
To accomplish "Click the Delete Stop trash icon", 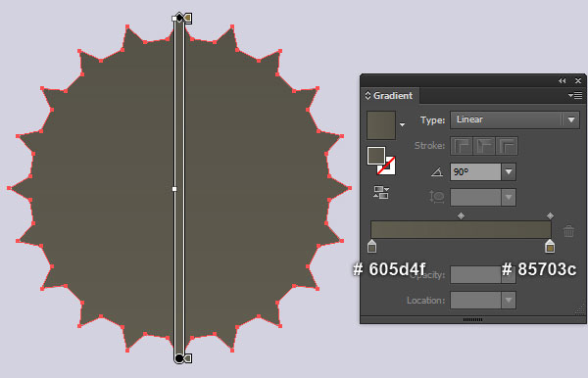I will pos(568,231).
